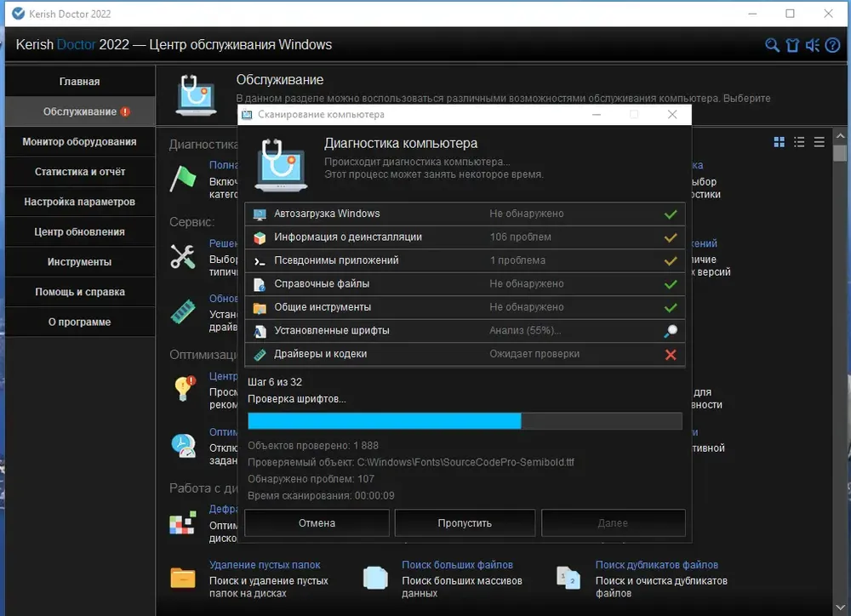Select the Драйверы и кодеки scan row
This screenshot has height=616, width=851.
click(x=465, y=355)
